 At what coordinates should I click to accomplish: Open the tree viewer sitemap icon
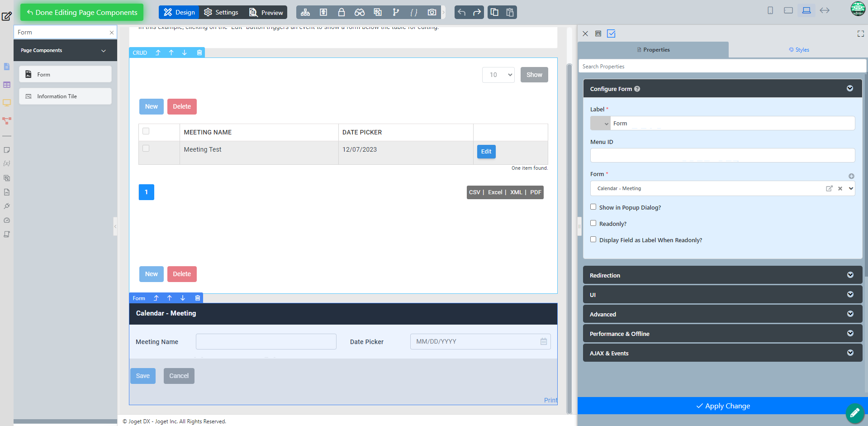(305, 12)
